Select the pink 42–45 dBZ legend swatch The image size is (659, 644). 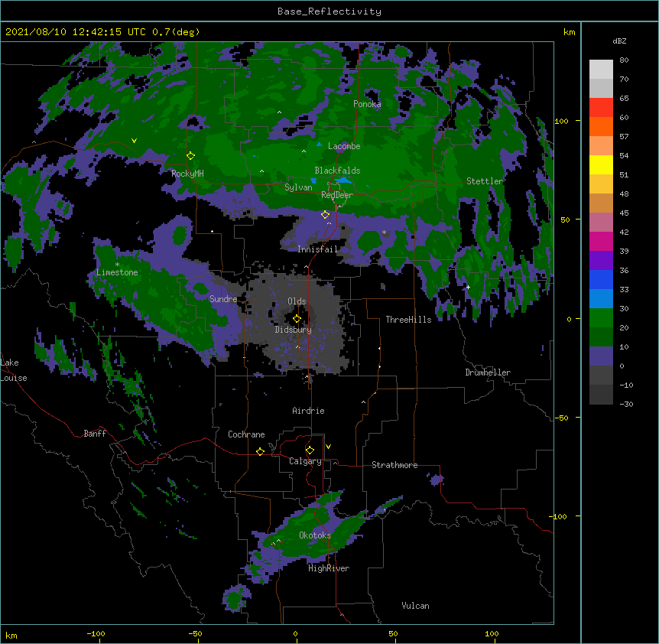(601, 223)
